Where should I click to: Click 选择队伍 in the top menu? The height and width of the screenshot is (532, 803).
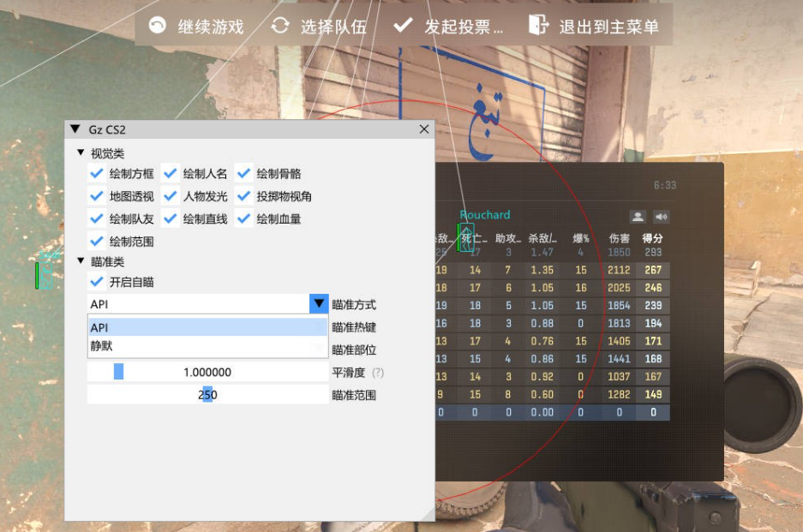(333, 26)
